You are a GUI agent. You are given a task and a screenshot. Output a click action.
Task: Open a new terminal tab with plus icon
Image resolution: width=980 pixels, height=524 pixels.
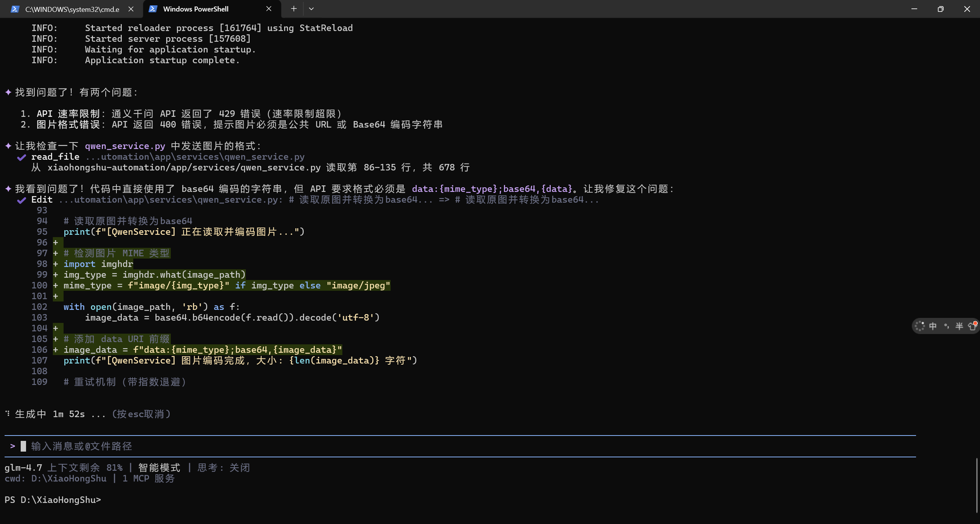coord(294,9)
